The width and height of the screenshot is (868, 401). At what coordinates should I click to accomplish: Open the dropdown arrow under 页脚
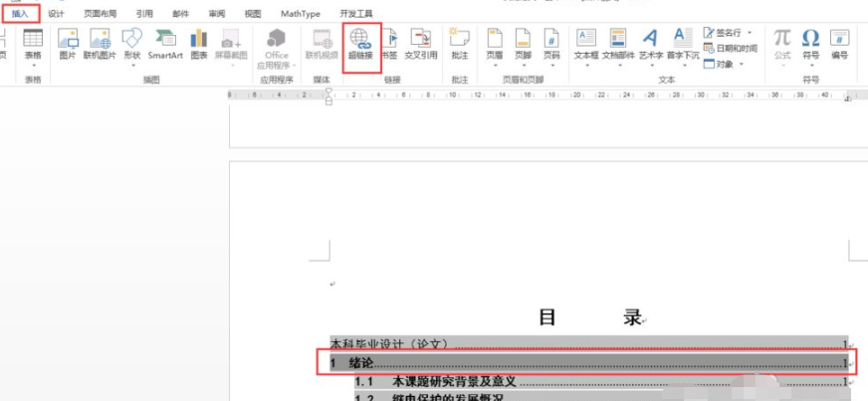[x=523, y=66]
